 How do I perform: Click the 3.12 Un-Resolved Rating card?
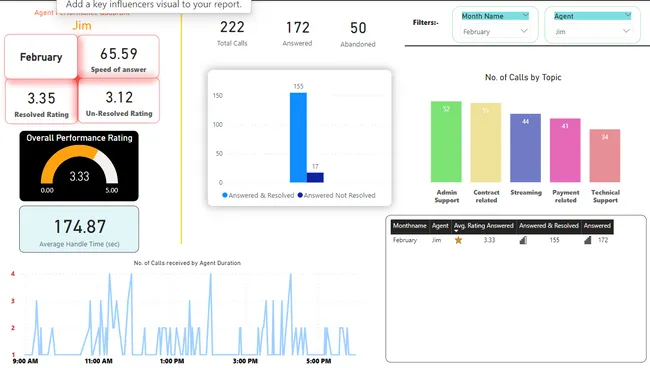pyautogui.click(x=119, y=102)
